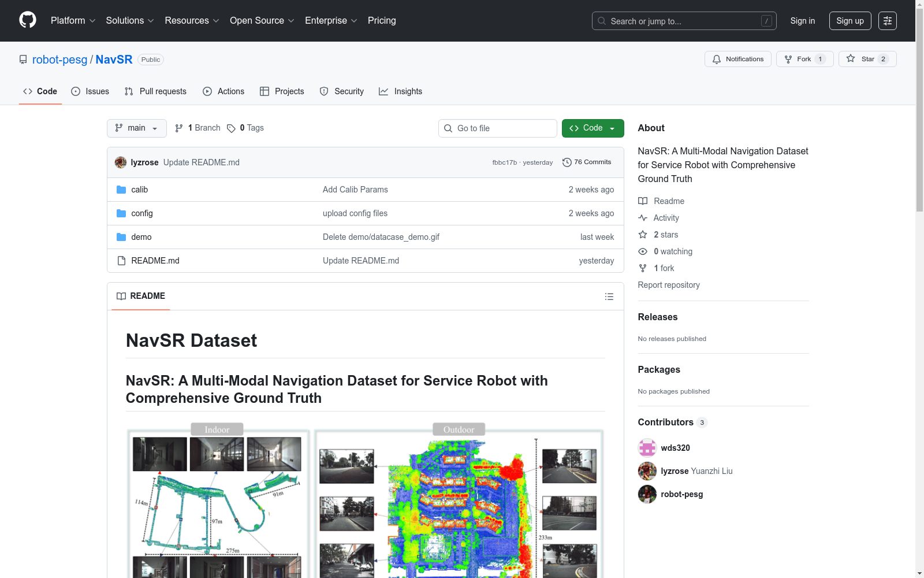
Task: Open the main branch selector dropdown
Action: pyautogui.click(x=137, y=128)
